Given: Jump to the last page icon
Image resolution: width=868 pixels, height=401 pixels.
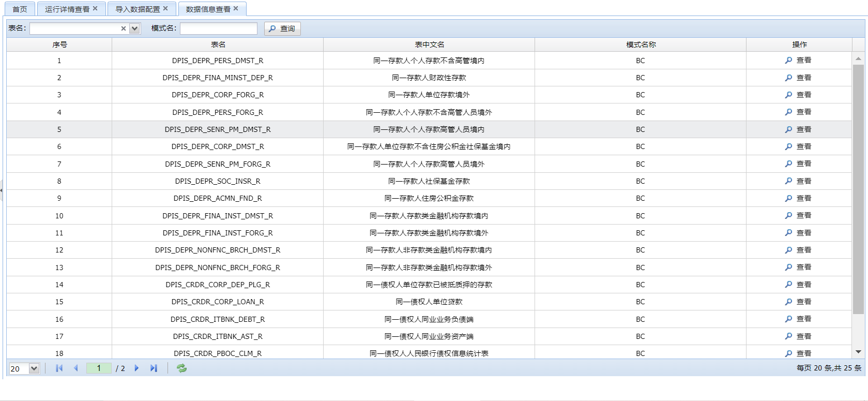Looking at the screenshot, I should tap(154, 368).
